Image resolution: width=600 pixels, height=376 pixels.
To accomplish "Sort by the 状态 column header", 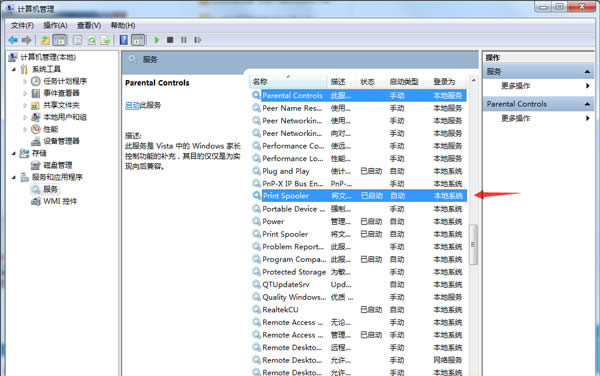I will 372,81.
